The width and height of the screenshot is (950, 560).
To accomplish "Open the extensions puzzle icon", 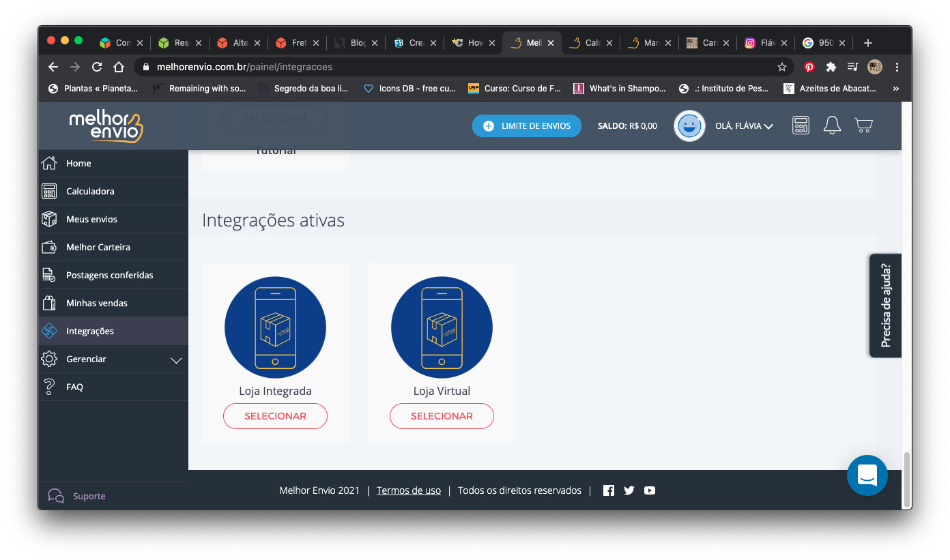I will click(831, 67).
